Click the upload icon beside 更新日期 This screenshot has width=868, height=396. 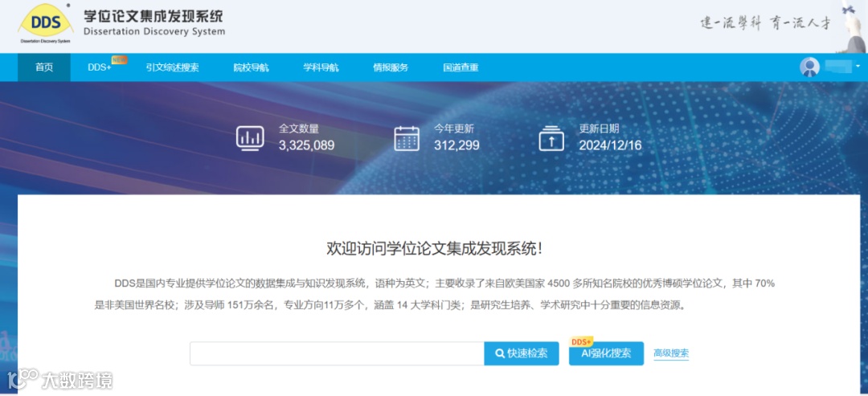click(551, 138)
